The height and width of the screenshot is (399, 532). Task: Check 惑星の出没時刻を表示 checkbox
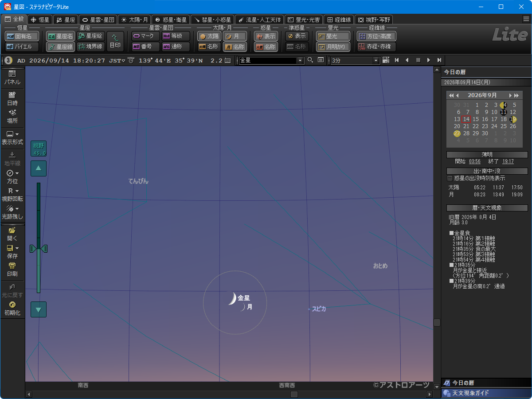pos(450,178)
